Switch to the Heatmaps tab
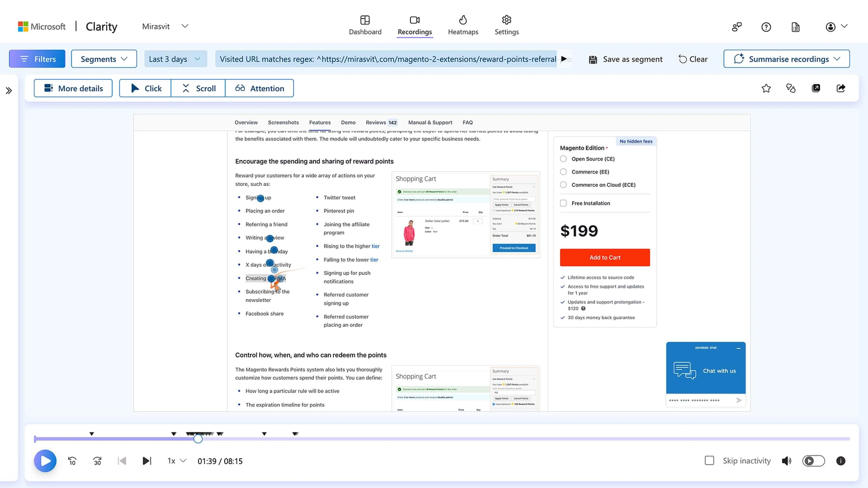868x488 pixels. point(463,26)
